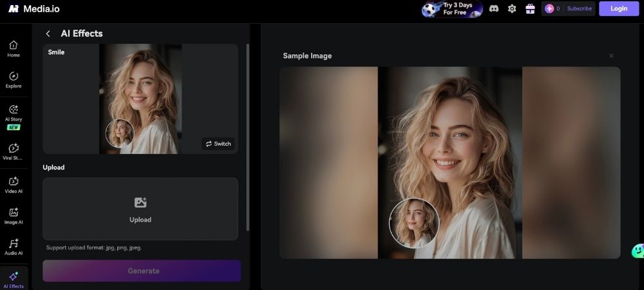Click the large sample image
644x290 pixels.
pyautogui.click(x=450, y=162)
